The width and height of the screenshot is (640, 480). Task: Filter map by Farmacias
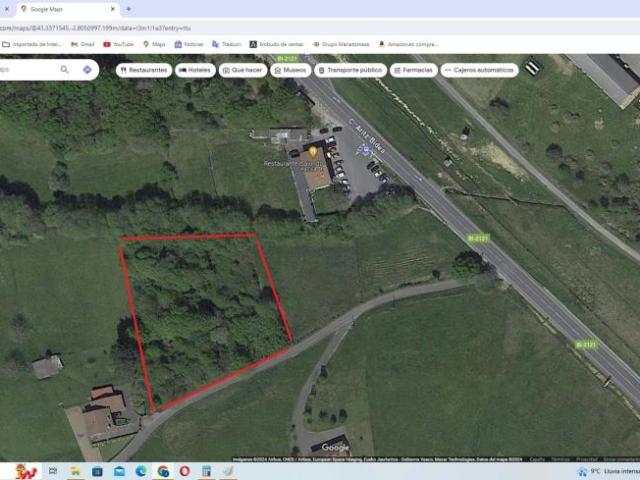point(413,70)
